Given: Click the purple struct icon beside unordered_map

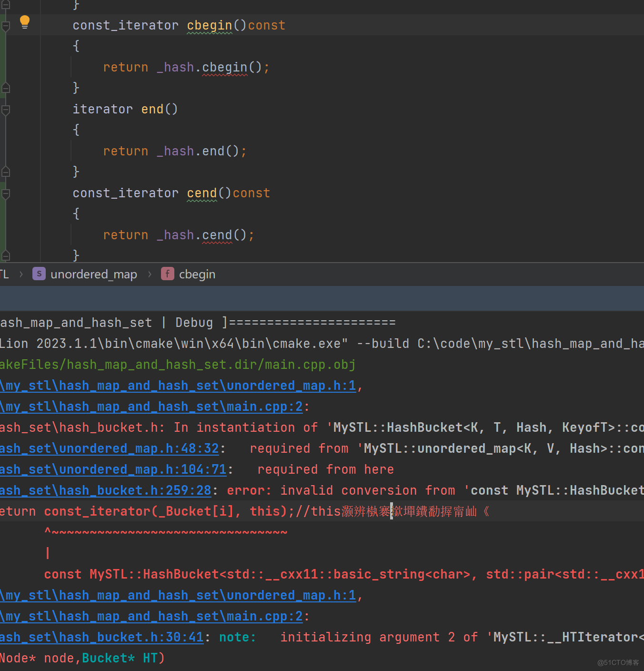Looking at the screenshot, I should pyautogui.click(x=39, y=274).
